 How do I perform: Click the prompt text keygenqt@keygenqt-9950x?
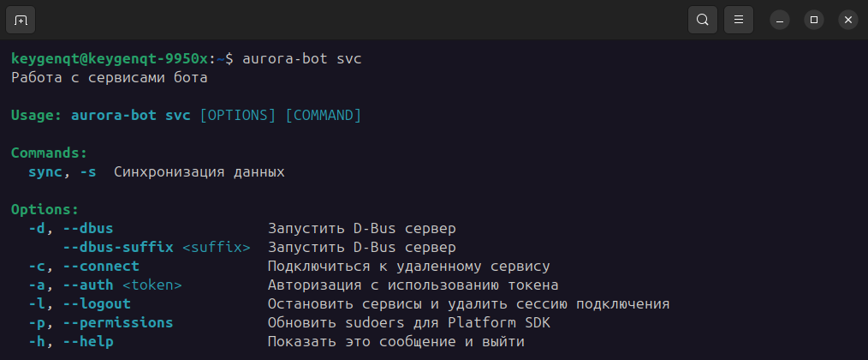tap(110, 59)
